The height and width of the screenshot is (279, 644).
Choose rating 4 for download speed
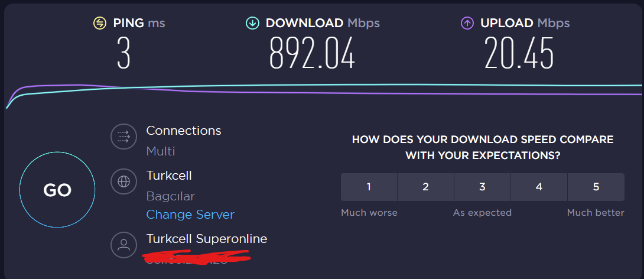pyautogui.click(x=539, y=187)
